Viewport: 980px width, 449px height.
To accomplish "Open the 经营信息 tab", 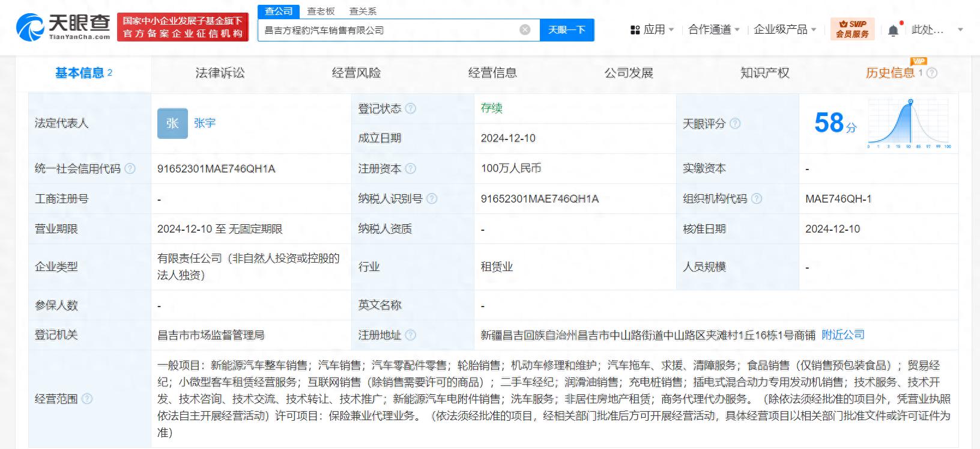I will pyautogui.click(x=492, y=73).
